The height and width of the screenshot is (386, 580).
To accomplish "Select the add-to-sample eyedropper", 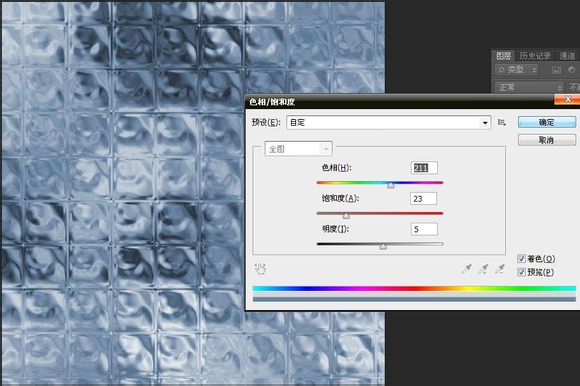I will pyautogui.click(x=483, y=269).
